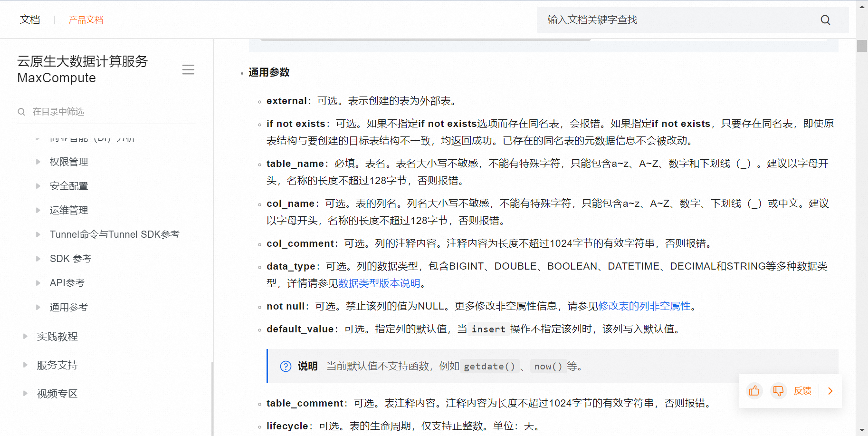Click the 说明 note label
Viewport: 868px width, 436px height.
pos(308,366)
